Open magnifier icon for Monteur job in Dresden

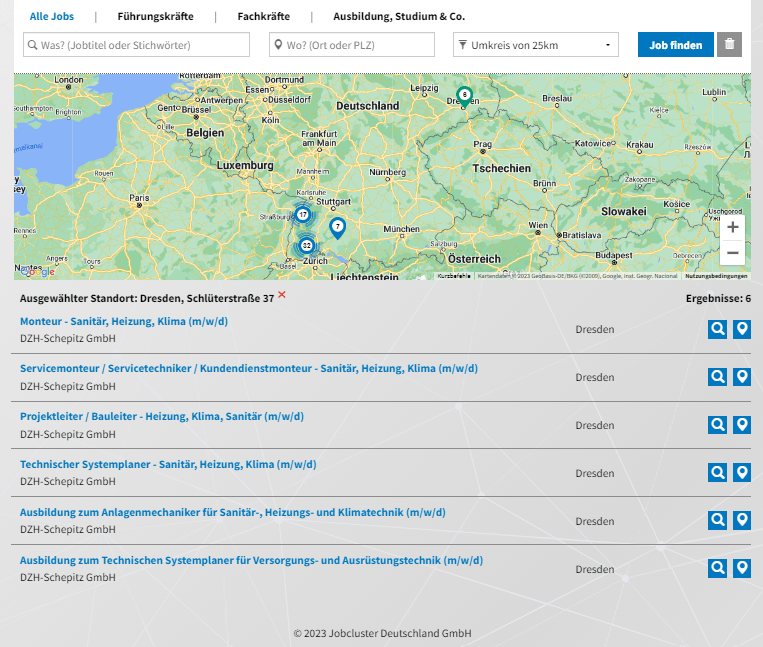(717, 329)
